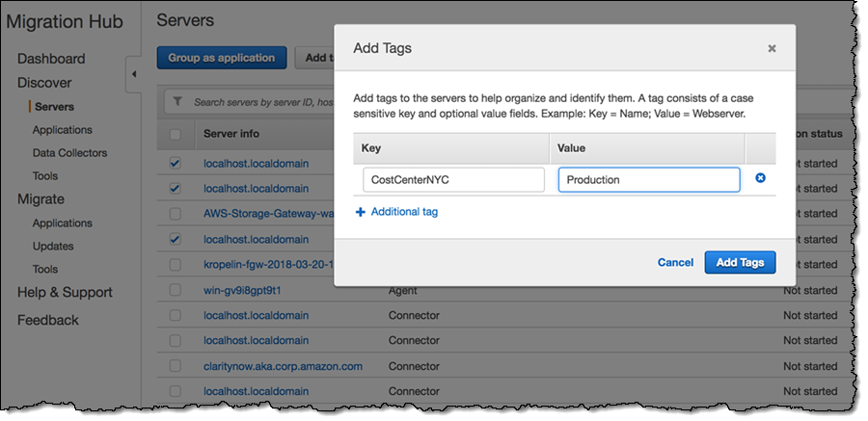This screenshot has width=868, height=421.
Task: Open the Help & Support section
Action: pyautogui.click(x=65, y=293)
